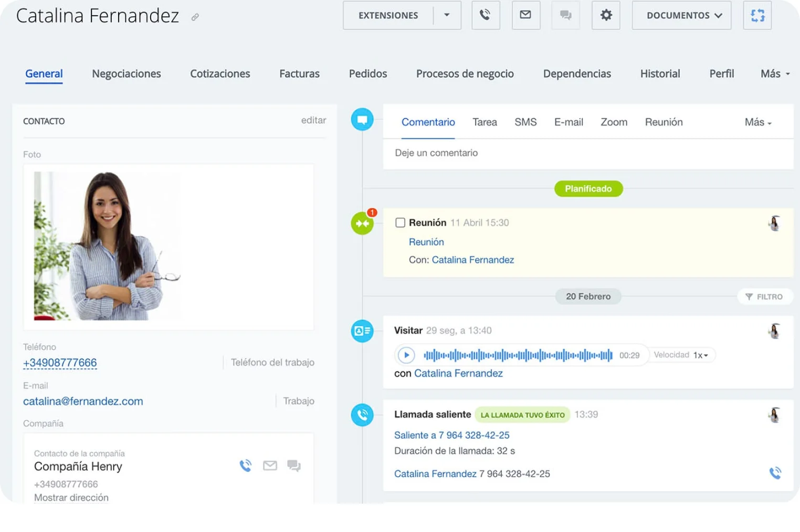Screen dimensions: 800x532
Task: Open the settings gear icon
Action: (606, 15)
